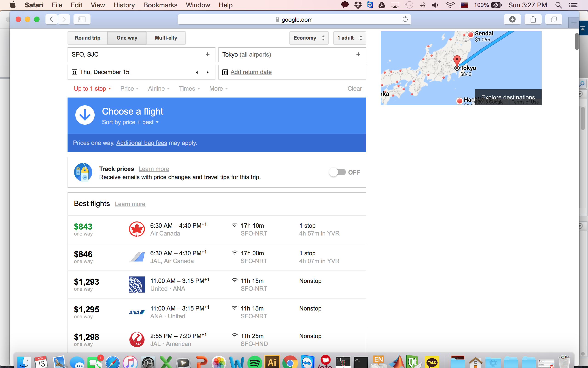Click the United globe logo on the $1,293 flight
The width and height of the screenshot is (588, 368).
(x=137, y=284)
